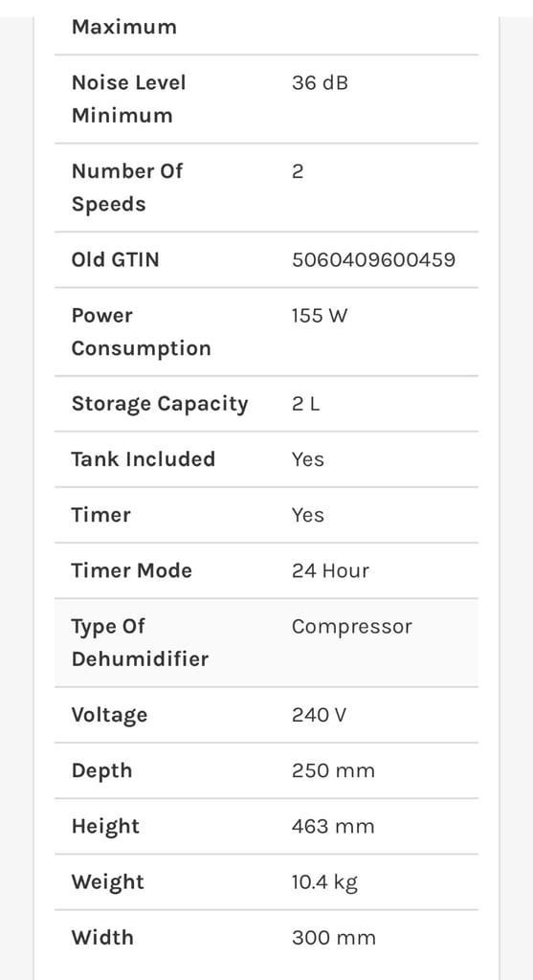Select the Depth 250 mm value

(x=333, y=770)
